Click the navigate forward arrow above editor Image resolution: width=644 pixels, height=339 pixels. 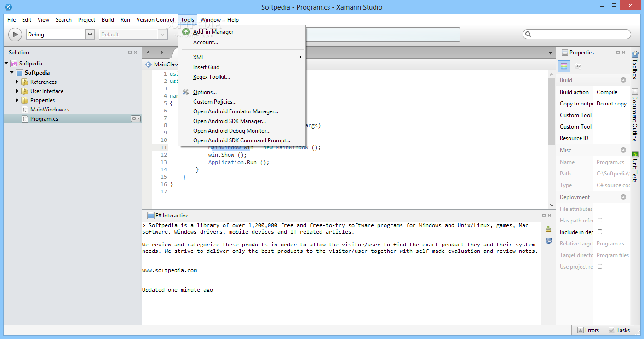pyautogui.click(x=162, y=52)
